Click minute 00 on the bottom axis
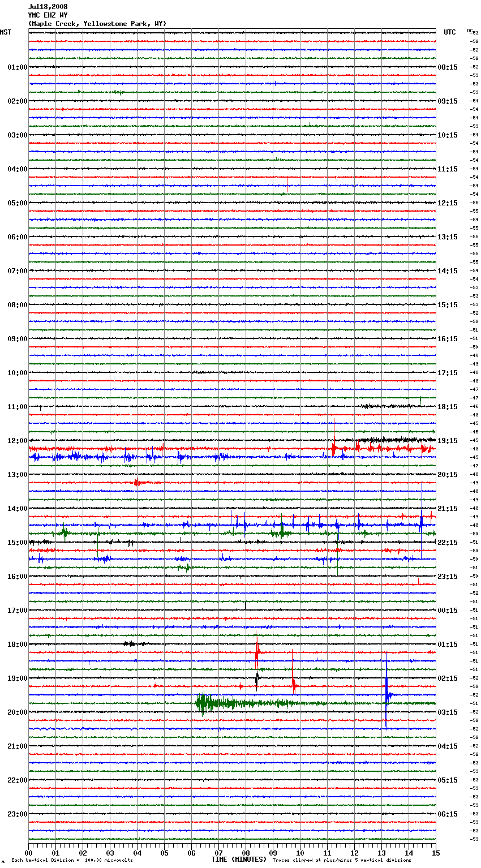 tap(28, 853)
